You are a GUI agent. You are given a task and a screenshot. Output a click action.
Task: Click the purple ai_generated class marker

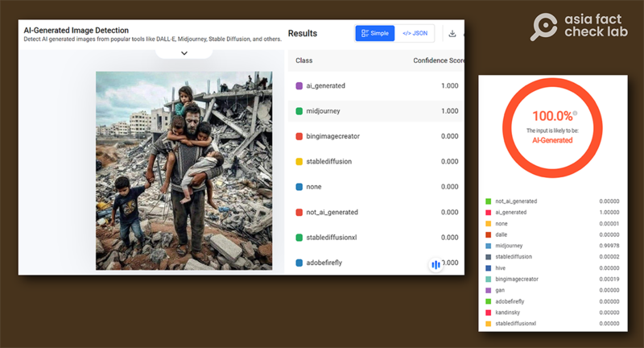pyautogui.click(x=299, y=85)
